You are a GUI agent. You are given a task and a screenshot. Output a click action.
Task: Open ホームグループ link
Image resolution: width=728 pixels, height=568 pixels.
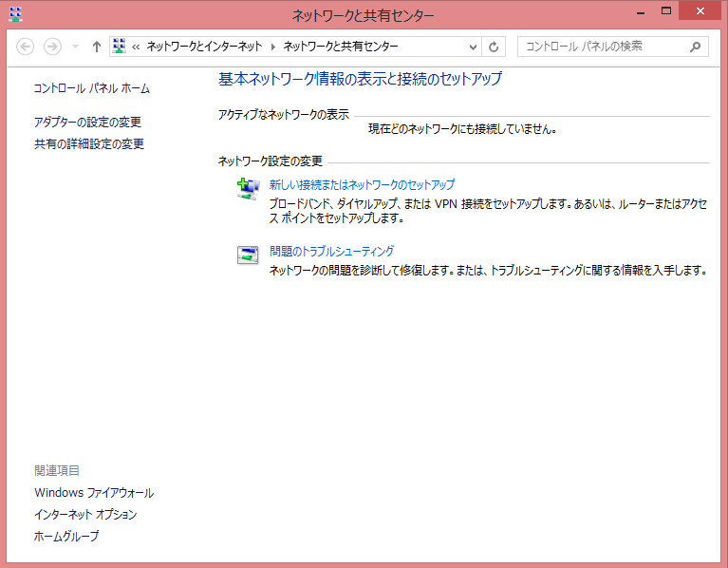pos(66,536)
